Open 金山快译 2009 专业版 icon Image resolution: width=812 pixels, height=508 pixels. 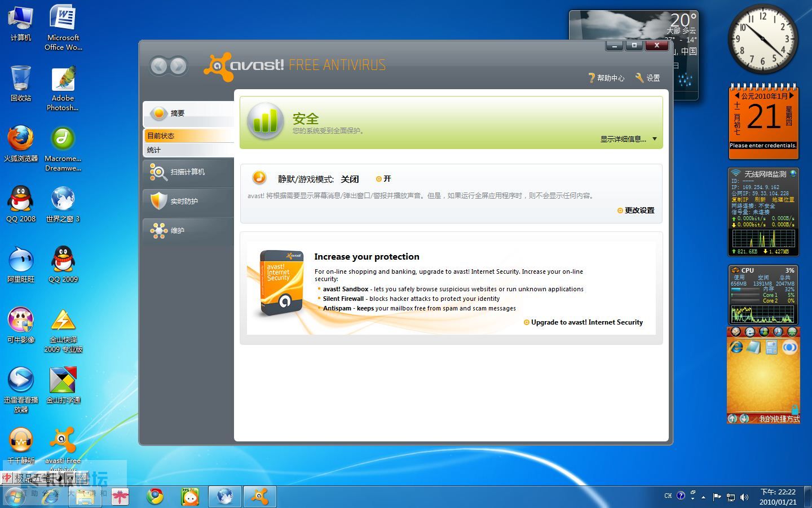pos(63,331)
